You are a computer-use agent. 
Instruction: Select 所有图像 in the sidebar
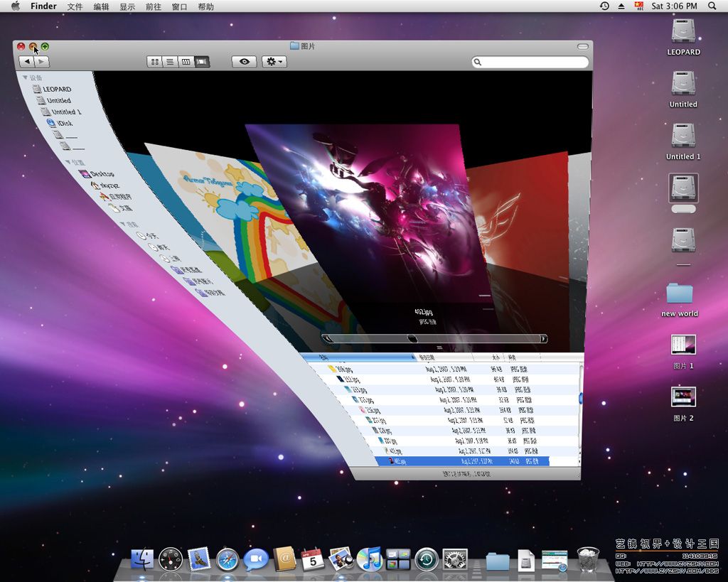(186, 269)
